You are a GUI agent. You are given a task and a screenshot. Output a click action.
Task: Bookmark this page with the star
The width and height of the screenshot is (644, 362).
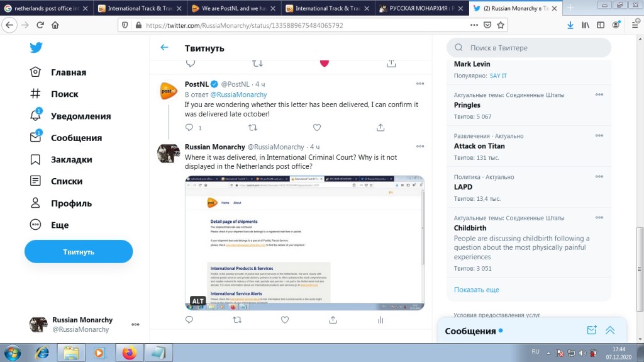point(501,25)
